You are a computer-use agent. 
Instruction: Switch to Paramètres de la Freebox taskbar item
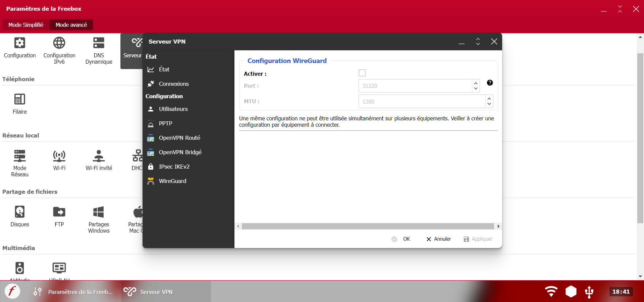[x=73, y=292]
